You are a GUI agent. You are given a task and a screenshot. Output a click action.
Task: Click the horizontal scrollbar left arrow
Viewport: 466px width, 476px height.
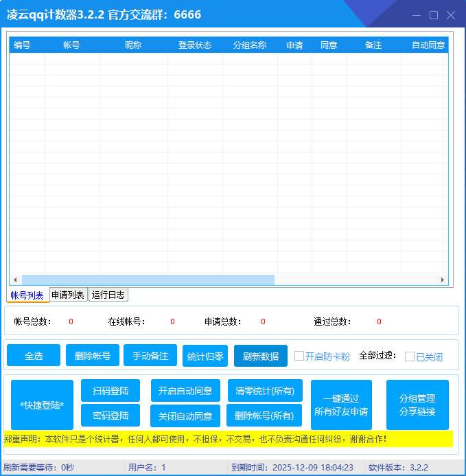(16, 280)
